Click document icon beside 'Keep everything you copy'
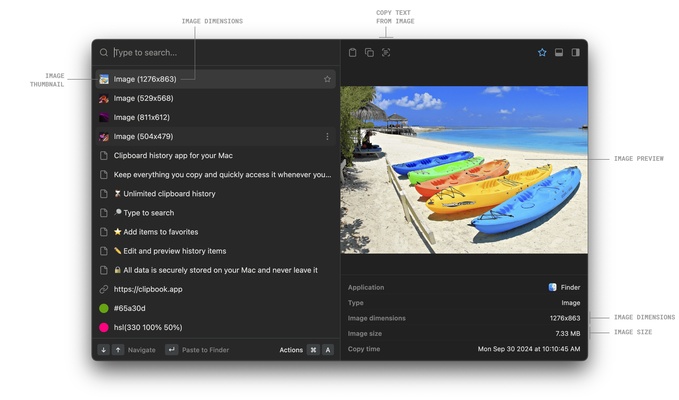This screenshot has height=400, width=679. pyautogui.click(x=103, y=174)
